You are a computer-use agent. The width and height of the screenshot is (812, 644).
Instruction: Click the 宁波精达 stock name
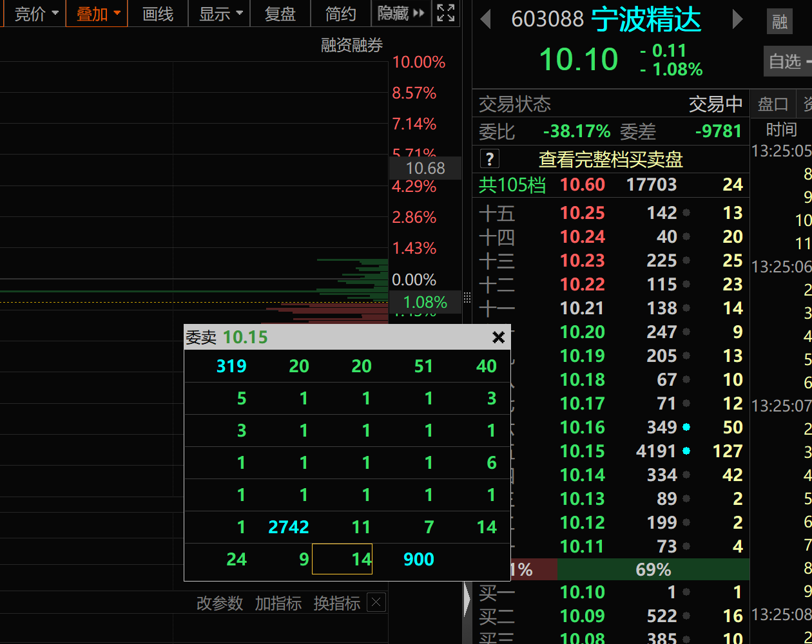click(646, 20)
